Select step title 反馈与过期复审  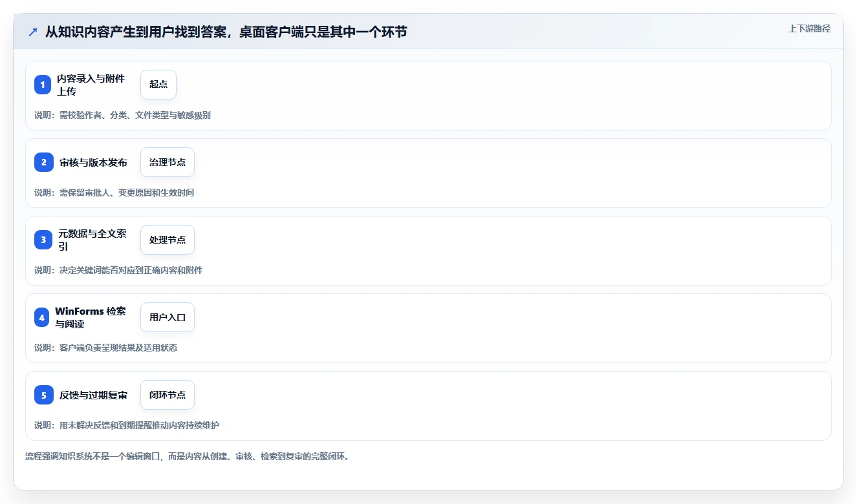pos(93,395)
